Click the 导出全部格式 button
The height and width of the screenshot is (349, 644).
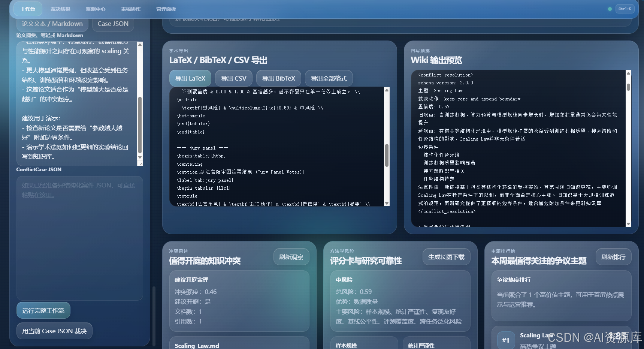(x=329, y=78)
